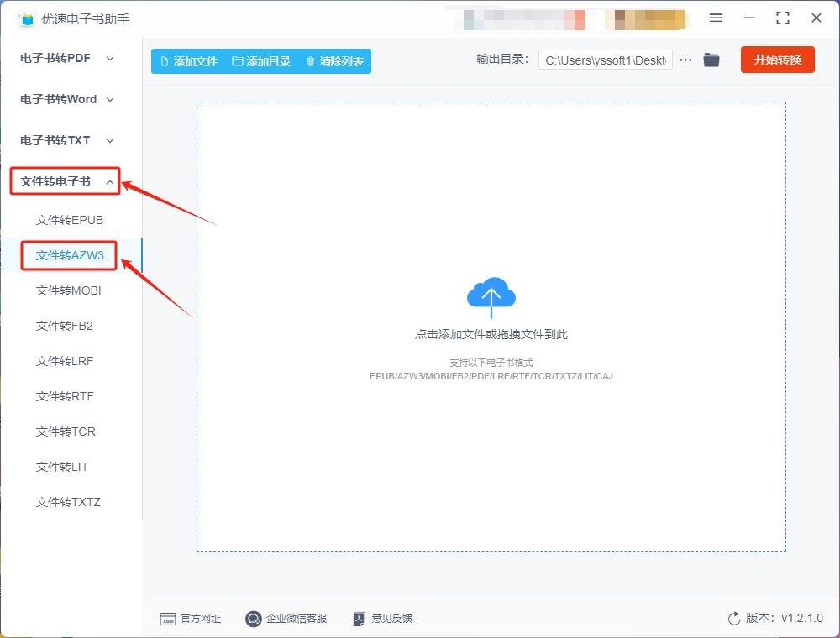Open the hamburger menu at top right

pyautogui.click(x=717, y=18)
